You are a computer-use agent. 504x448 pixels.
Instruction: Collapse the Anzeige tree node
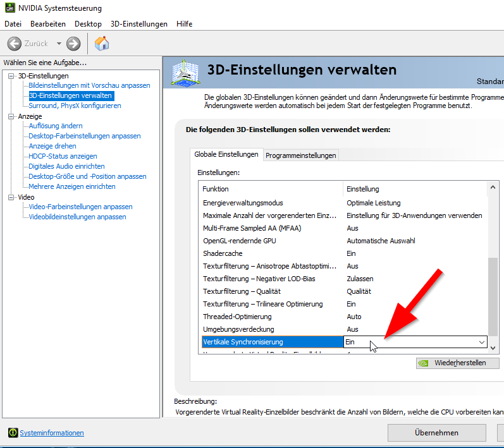(11, 116)
